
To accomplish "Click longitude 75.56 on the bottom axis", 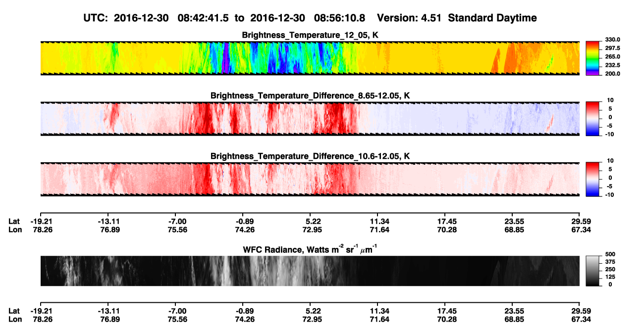I will 177,319.
